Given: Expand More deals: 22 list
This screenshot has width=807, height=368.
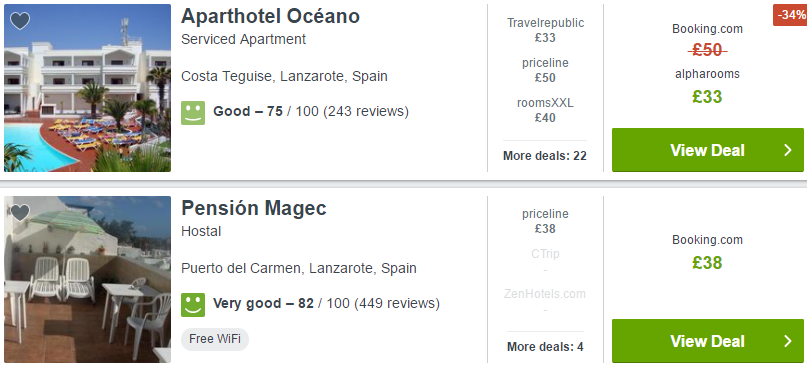Looking at the screenshot, I should click(x=545, y=156).
